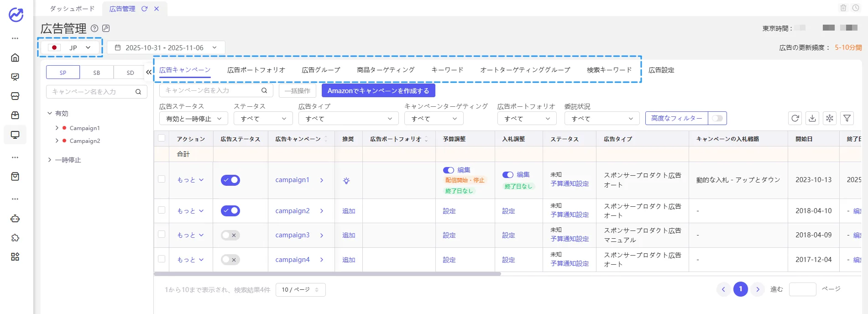Click the trash icon at top right

click(843, 8)
